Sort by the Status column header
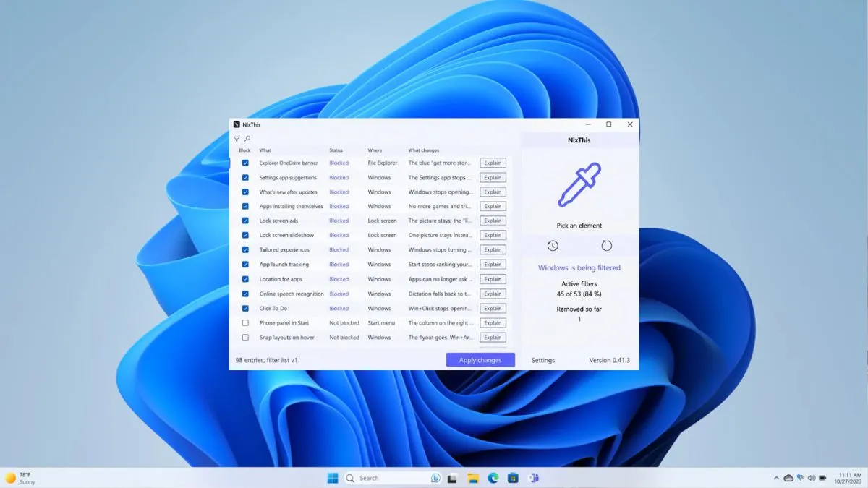 pos(336,150)
